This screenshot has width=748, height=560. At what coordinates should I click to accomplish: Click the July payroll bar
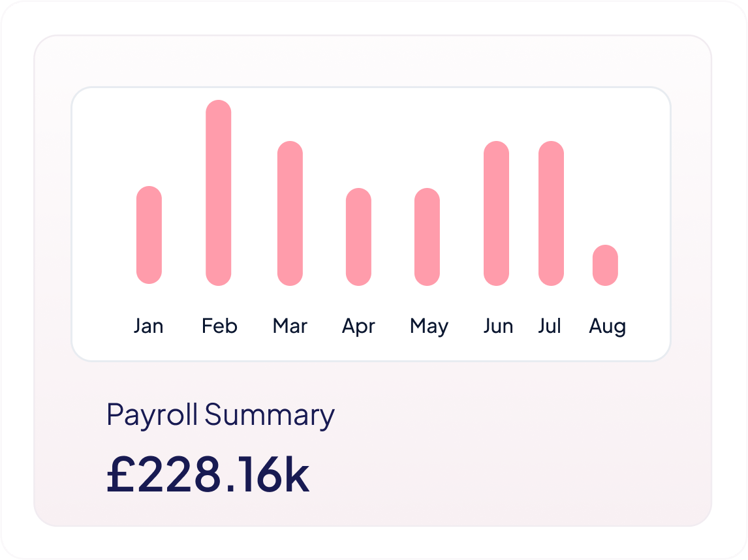[551, 213]
